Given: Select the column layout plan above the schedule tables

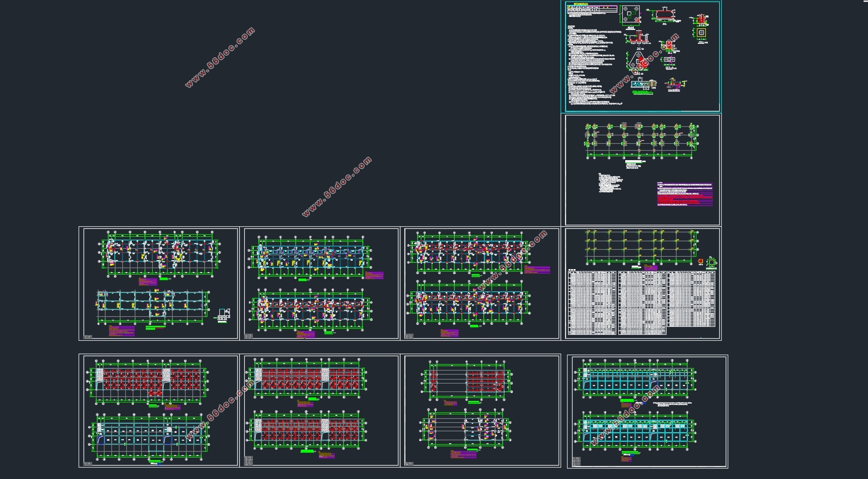Looking at the screenshot, I should click(x=642, y=247).
